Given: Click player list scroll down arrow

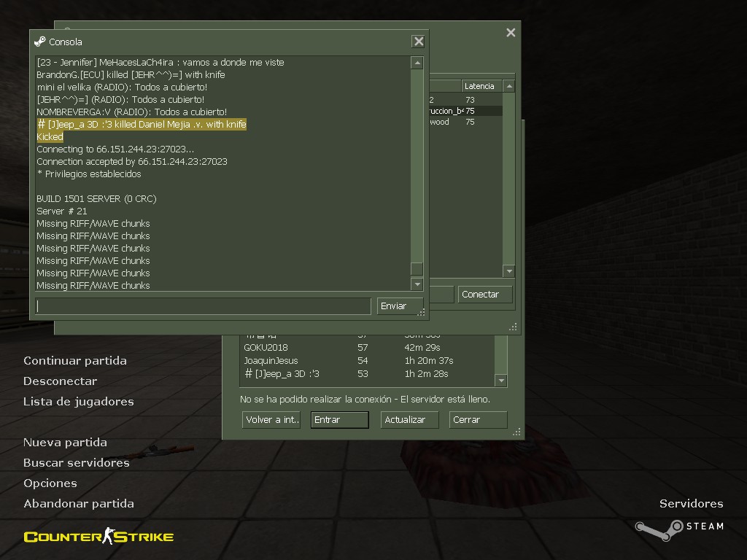Looking at the screenshot, I should 500,381.
